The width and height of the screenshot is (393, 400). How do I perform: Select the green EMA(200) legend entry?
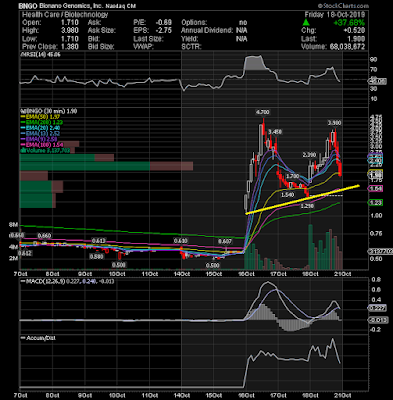coord(42,123)
